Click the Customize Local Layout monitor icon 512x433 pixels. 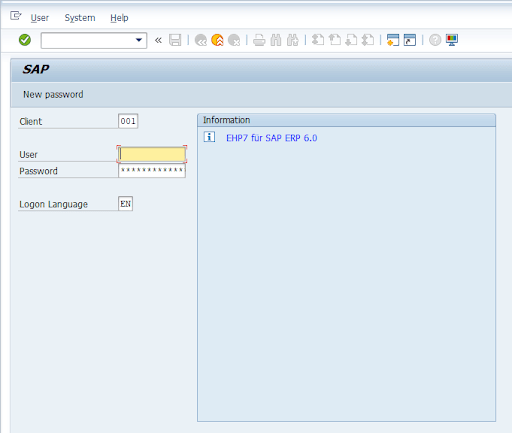coord(452,40)
